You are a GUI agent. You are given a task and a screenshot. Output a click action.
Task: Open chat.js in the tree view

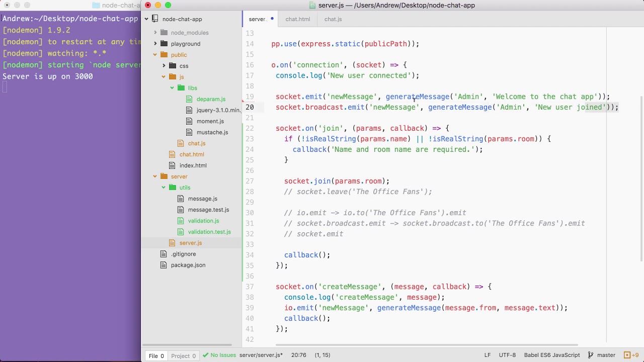pyautogui.click(x=197, y=143)
